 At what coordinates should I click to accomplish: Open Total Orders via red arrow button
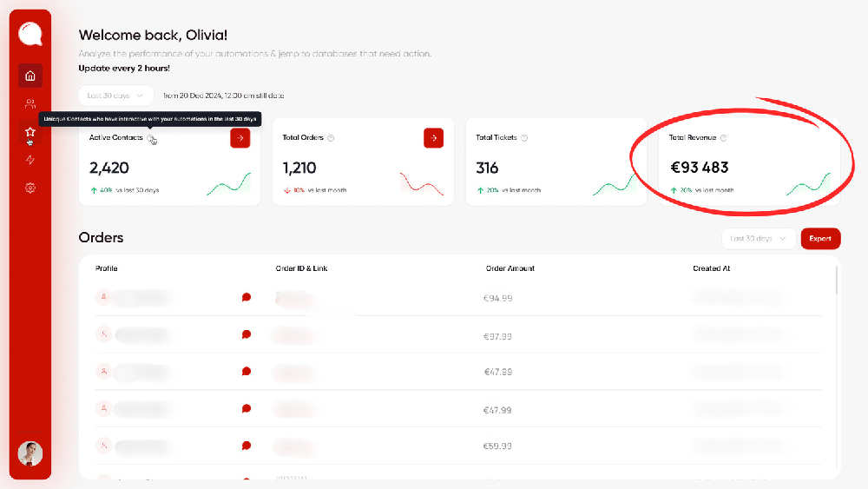click(433, 138)
